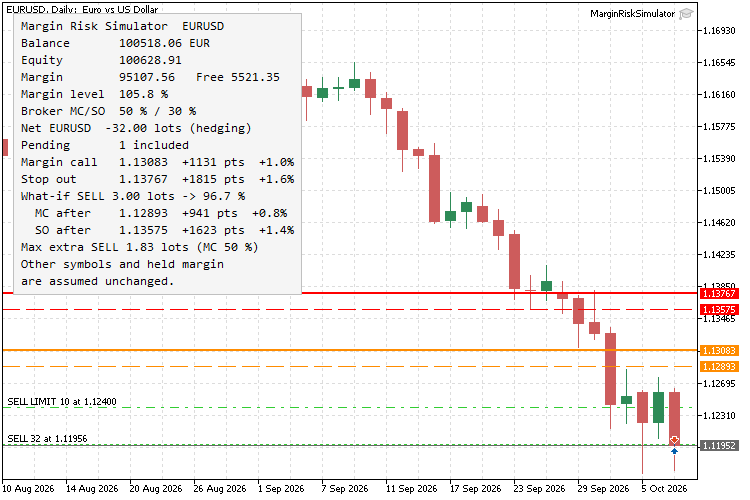The width and height of the screenshot is (750, 500).
Task: Click the Broker MC/SO 50 % / 30 % row
Action: [x=109, y=111]
